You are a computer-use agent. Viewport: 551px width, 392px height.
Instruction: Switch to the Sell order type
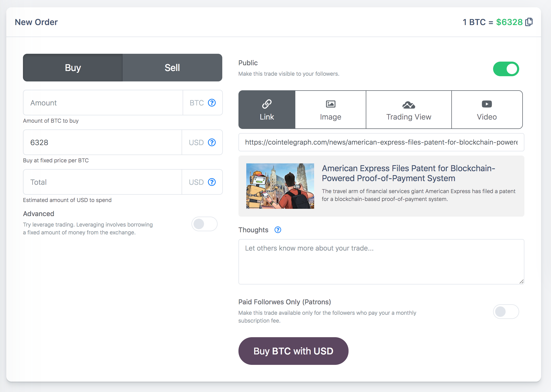pyautogui.click(x=172, y=68)
